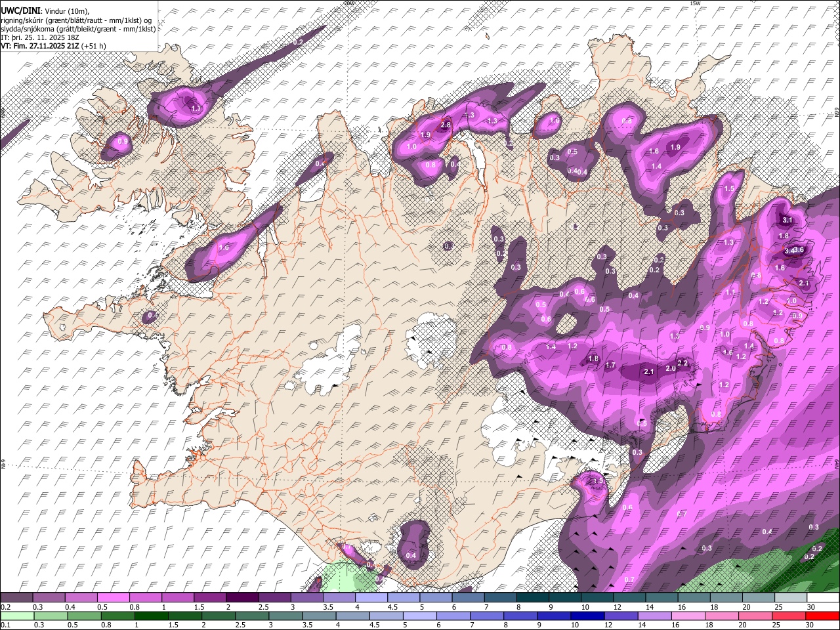Click the 3.1 snowfall value on the map
The image size is (840, 630).
pos(788,220)
